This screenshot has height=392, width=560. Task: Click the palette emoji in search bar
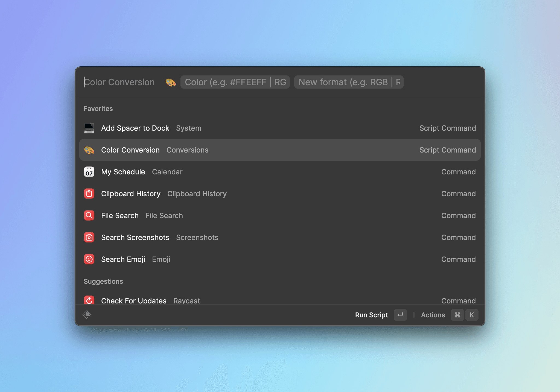click(x=171, y=82)
